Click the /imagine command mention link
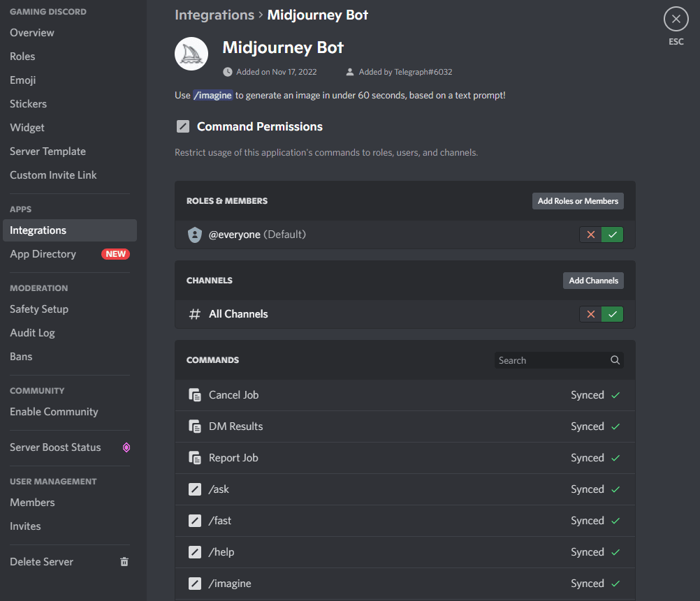This screenshot has width=700, height=601. 212,95
